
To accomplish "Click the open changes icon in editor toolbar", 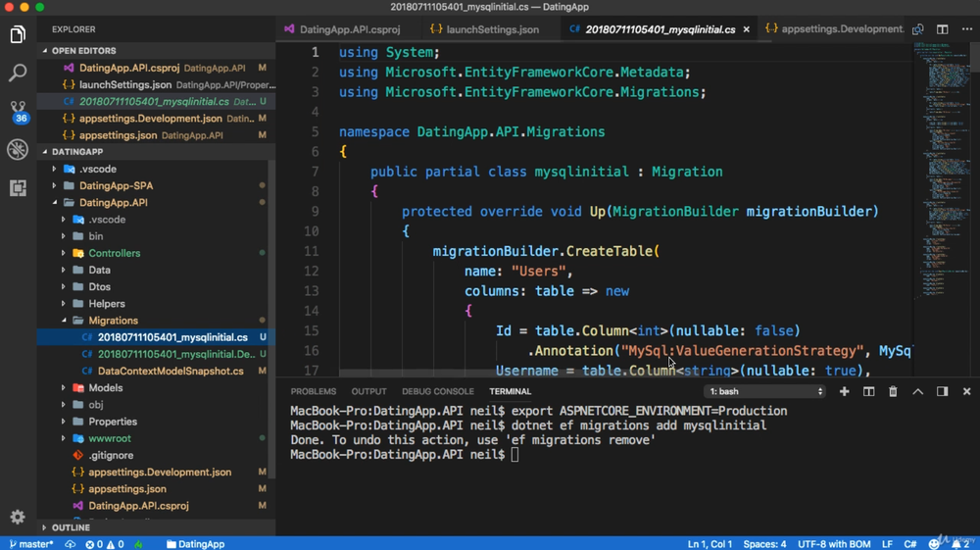I will tap(917, 29).
